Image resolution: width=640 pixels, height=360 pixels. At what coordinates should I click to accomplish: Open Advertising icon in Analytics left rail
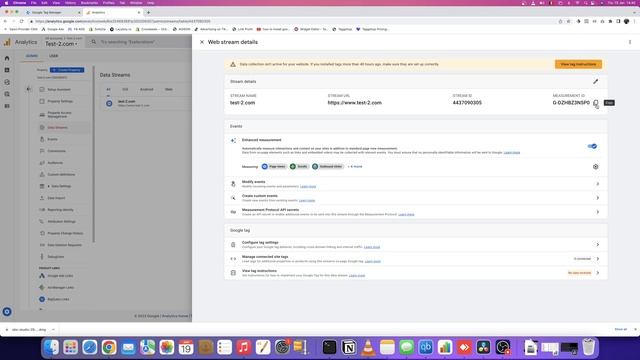tap(7, 94)
